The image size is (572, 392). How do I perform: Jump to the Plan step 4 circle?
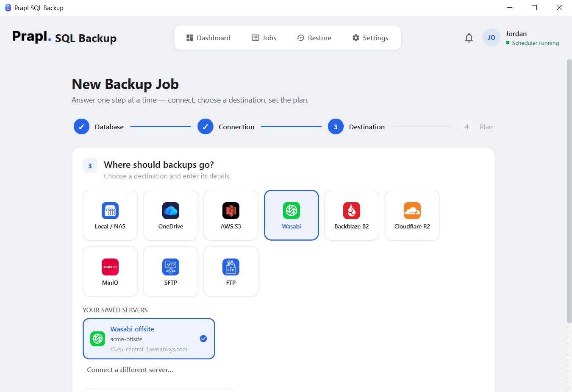coord(466,127)
